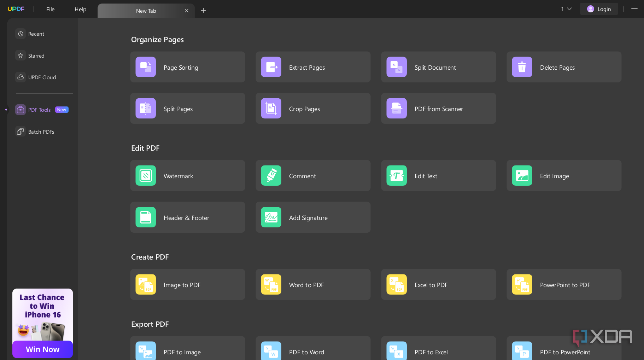Open the Help menu
The width and height of the screenshot is (644, 360).
click(80, 10)
